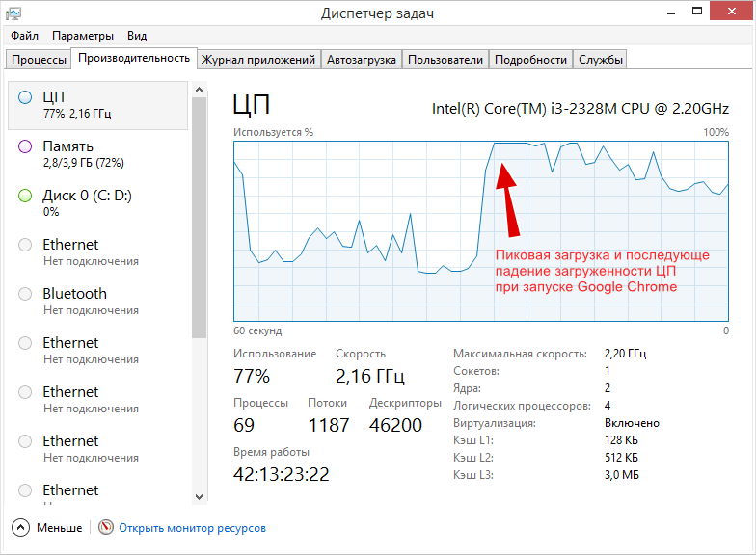756x555 pixels.
Task: Click the blue CPU circle icon
Action: tap(25, 97)
